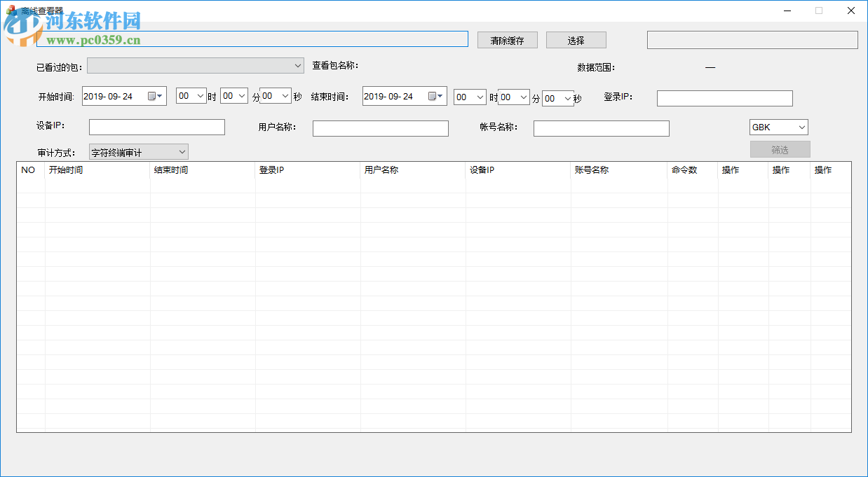Screen dimensions: 868x477
Task: Click 选择 button
Action: tap(576, 41)
